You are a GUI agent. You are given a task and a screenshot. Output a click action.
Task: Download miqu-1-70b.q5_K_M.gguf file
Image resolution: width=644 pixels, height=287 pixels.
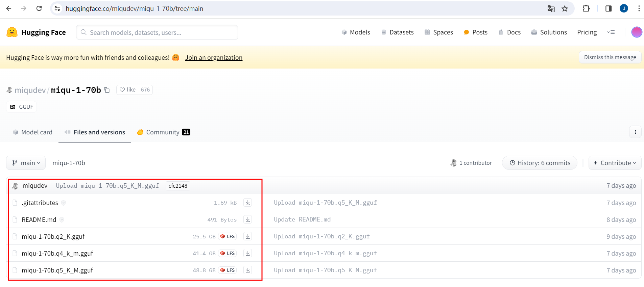tap(248, 270)
